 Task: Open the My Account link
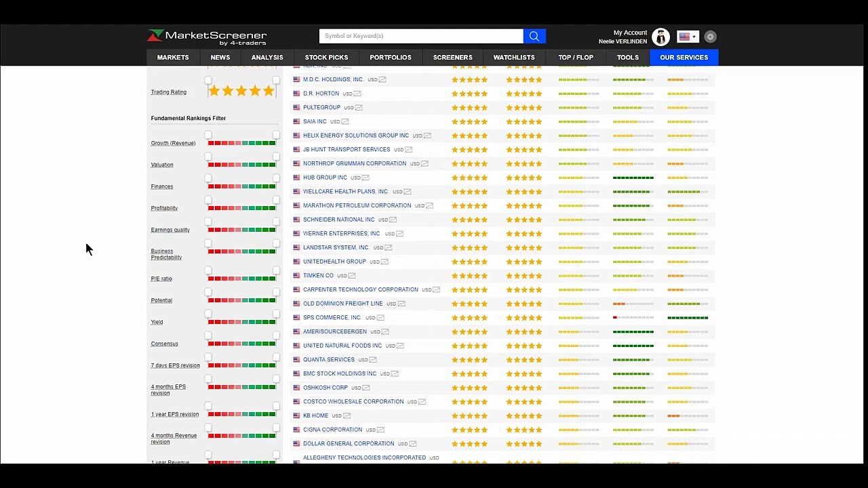tap(630, 33)
